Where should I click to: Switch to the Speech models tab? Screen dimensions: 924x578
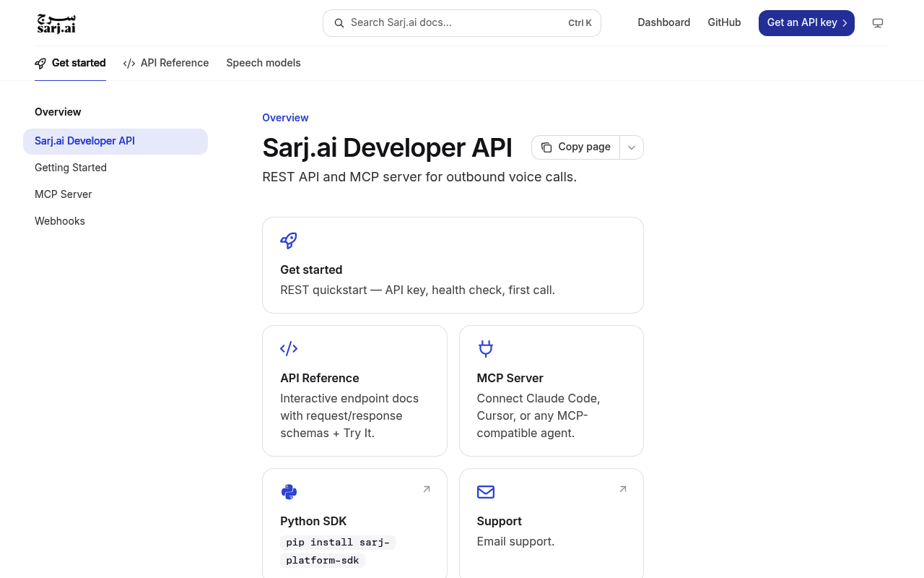[x=263, y=63]
